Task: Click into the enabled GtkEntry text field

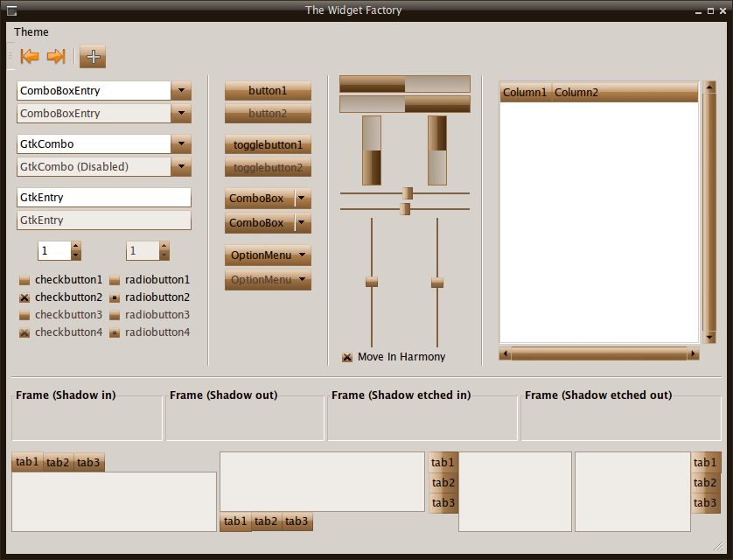Action: (x=103, y=198)
